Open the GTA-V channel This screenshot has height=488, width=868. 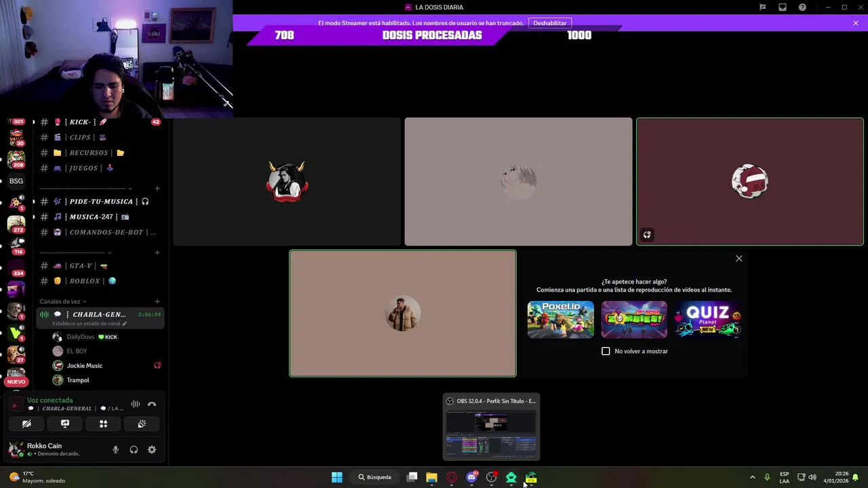(99, 266)
